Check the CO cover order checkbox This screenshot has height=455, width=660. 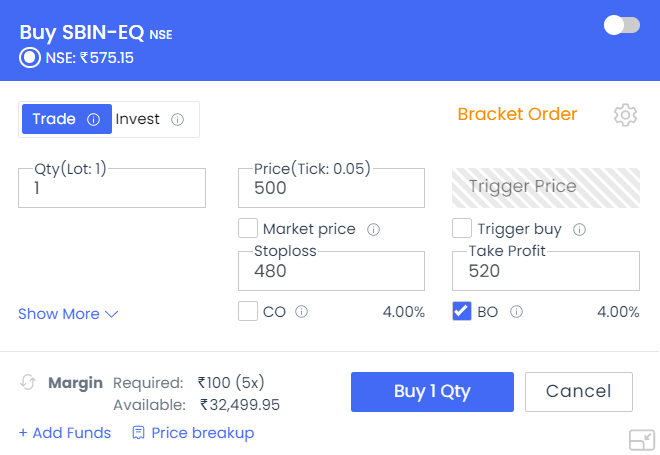pos(248,311)
